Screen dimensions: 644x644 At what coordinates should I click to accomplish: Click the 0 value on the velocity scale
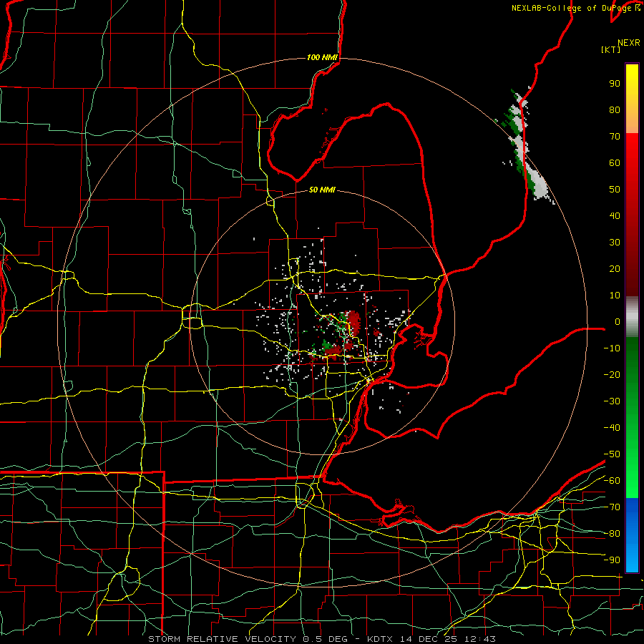618,321
